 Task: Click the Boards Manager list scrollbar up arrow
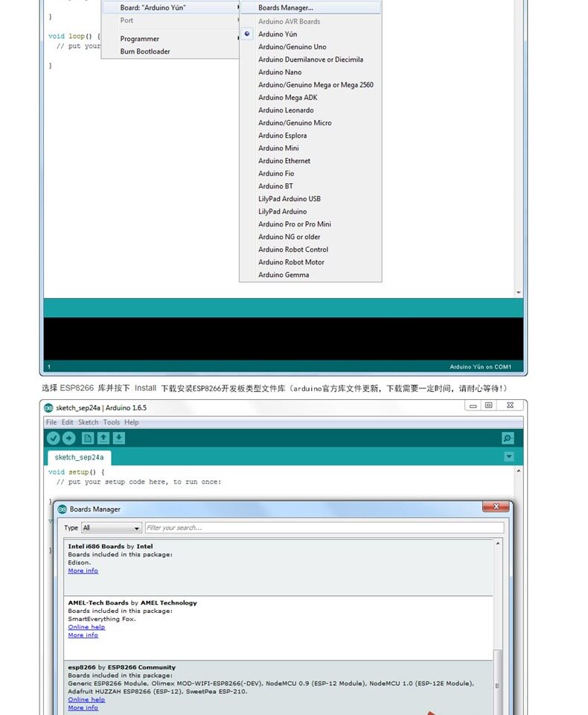coord(498,544)
